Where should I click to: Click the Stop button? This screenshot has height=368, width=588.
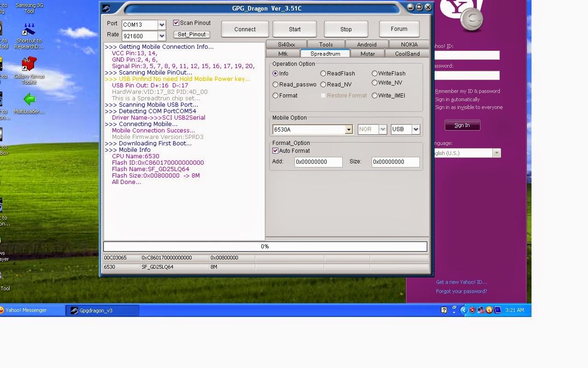[346, 29]
